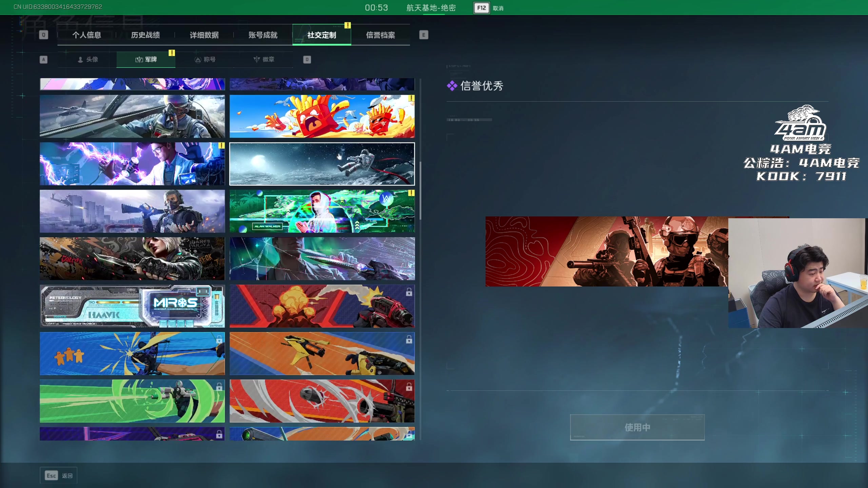Screen dimensions: 868x488
Task: Click the E key icon after 信誉档案
Action: click(x=423, y=35)
